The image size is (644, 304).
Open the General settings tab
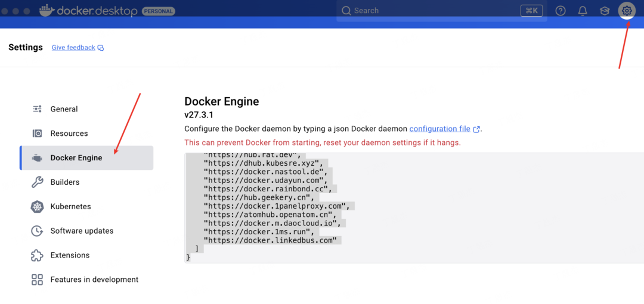click(x=86, y=109)
